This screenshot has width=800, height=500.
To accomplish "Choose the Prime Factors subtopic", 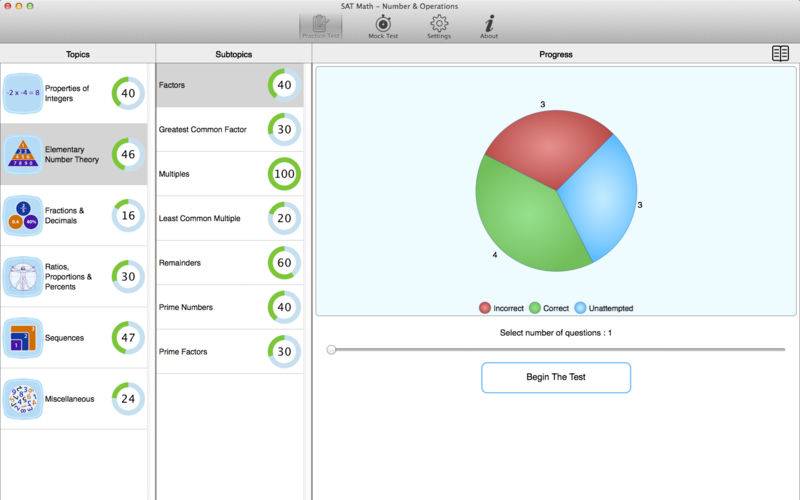I will [x=230, y=352].
